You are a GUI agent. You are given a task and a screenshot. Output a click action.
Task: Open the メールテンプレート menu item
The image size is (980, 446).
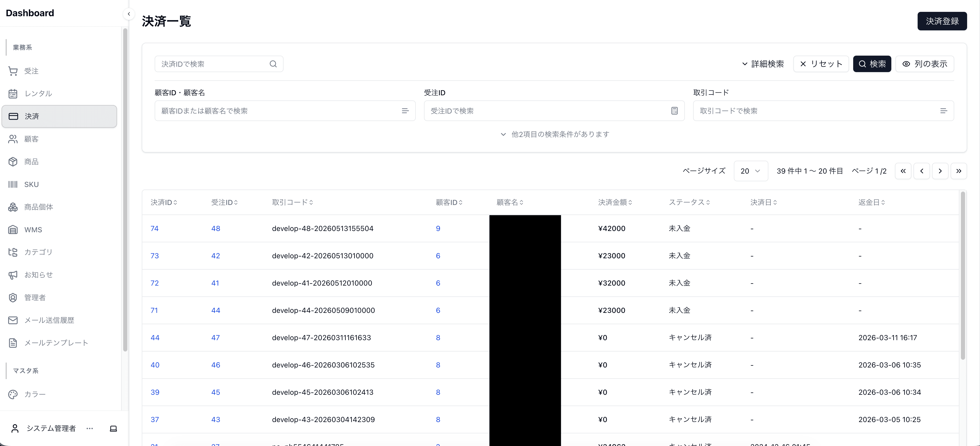(x=59, y=343)
